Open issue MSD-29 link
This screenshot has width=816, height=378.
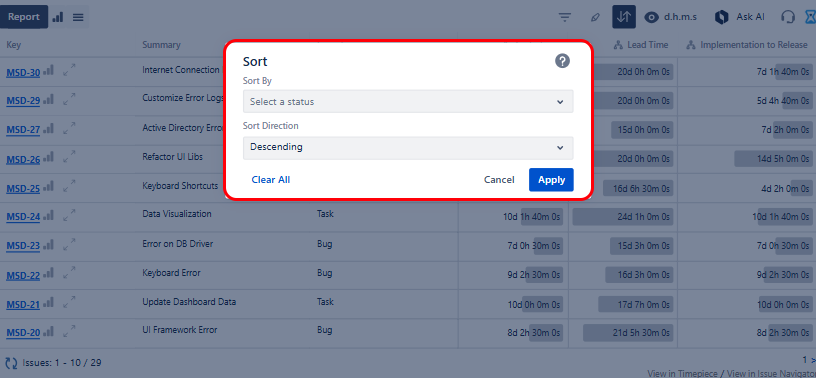coord(23,101)
